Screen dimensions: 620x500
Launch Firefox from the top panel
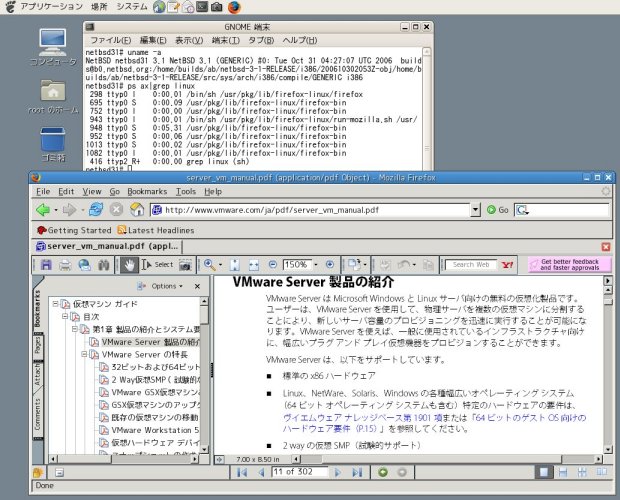234,7
